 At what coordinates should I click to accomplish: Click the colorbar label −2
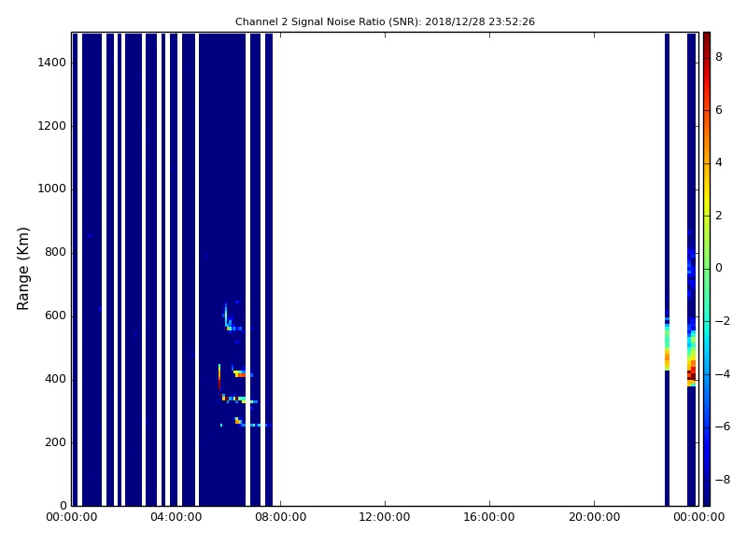[x=722, y=321]
